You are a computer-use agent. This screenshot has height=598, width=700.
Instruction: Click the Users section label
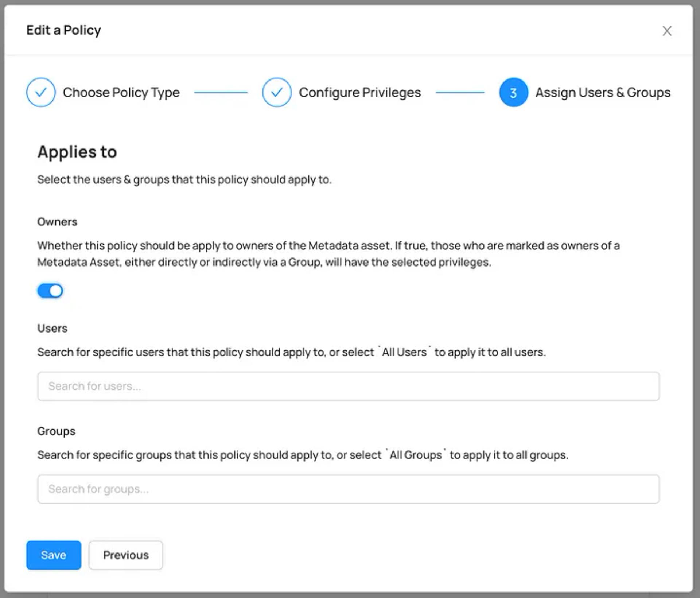click(x=52, y=328)
